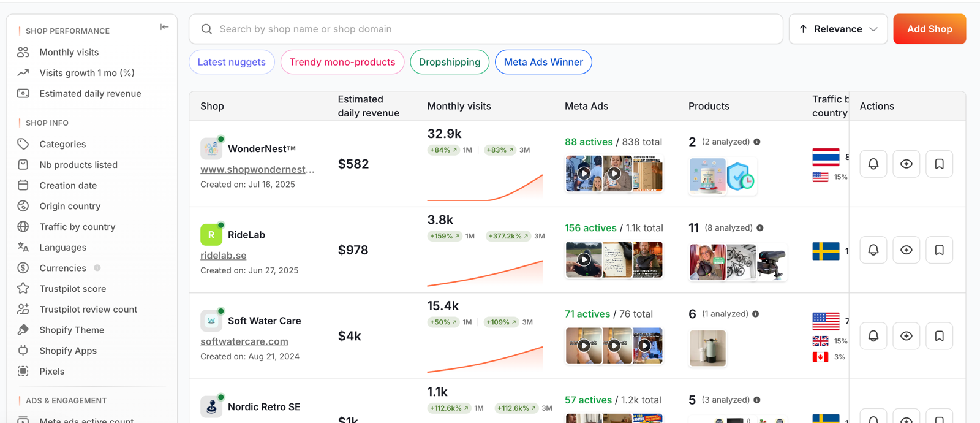Click the Trustpilot score star icon
The height and width of the screenshot is (423, 980).
(23, 288)
